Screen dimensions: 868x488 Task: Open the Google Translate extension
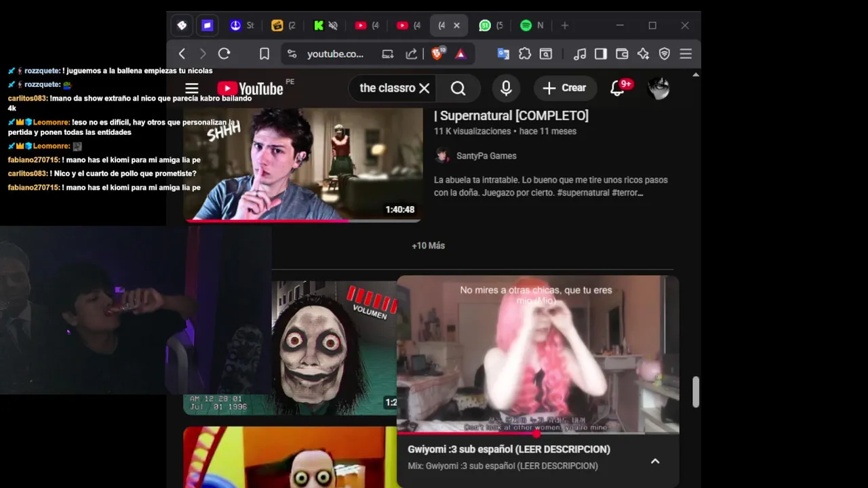pos(503,54)
